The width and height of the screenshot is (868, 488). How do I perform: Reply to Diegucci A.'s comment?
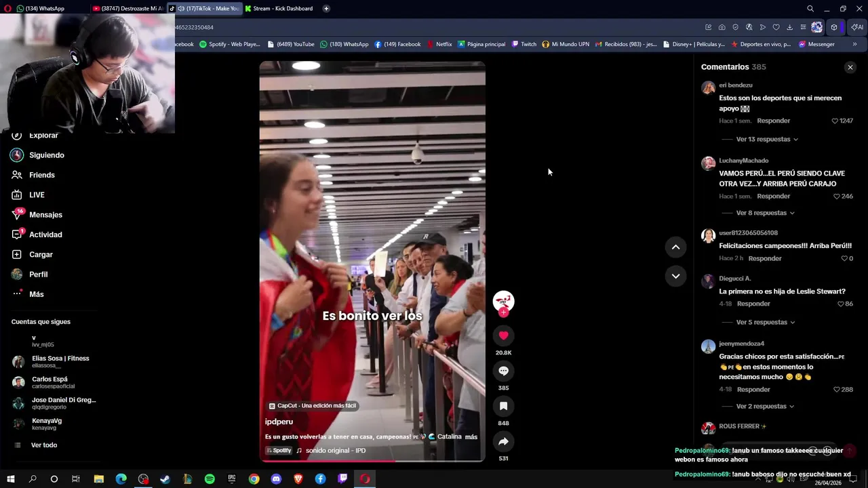[x=753, y=304]
